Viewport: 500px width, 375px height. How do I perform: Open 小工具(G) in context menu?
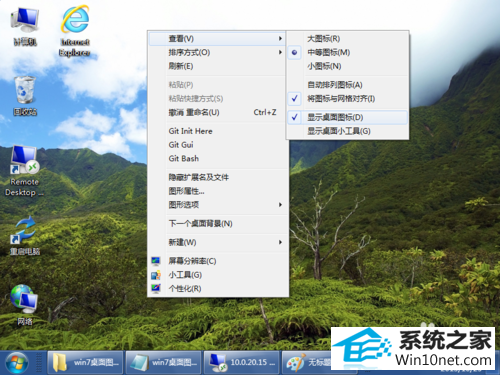pos(218,275)
